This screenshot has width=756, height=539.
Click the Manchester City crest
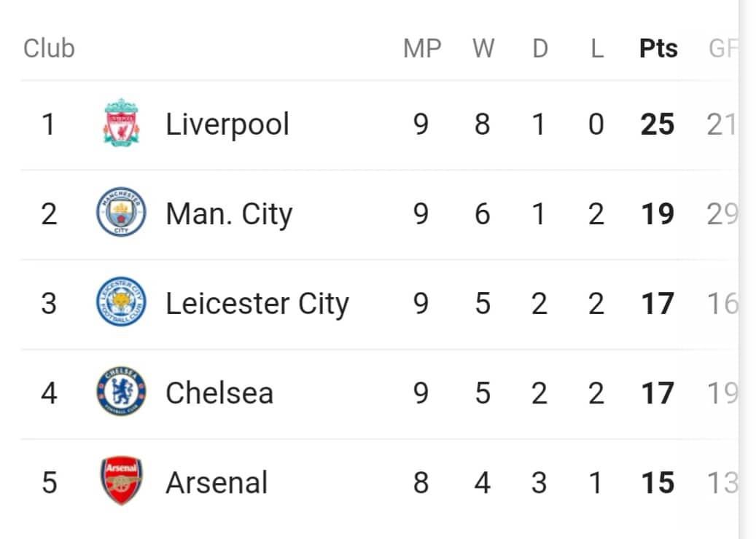pos(121,212)
